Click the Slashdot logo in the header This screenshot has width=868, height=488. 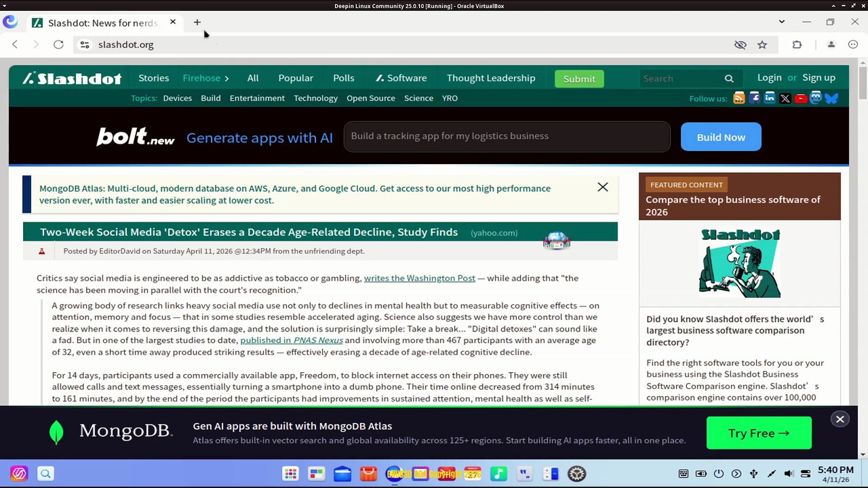[x=72, y=78]
